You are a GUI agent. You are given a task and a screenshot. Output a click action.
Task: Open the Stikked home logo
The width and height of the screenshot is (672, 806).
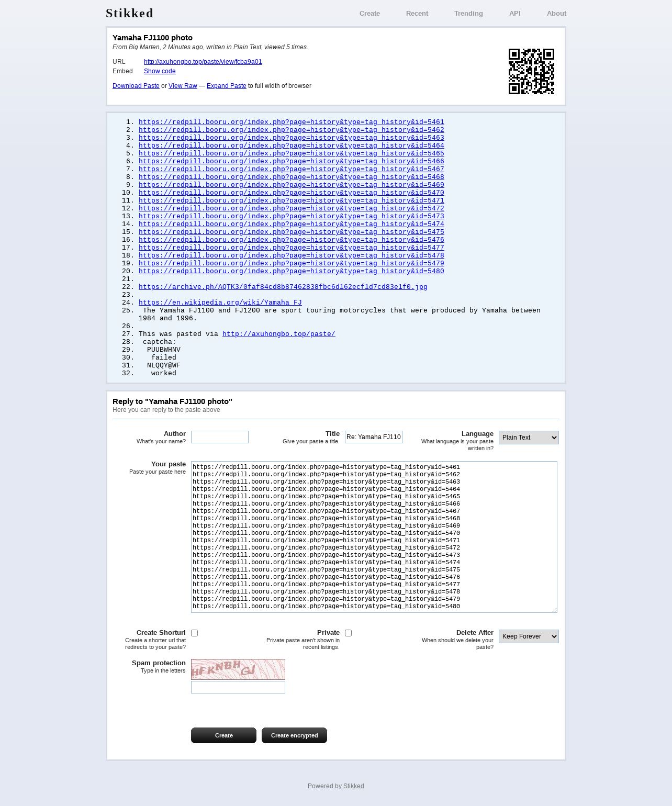130,13
